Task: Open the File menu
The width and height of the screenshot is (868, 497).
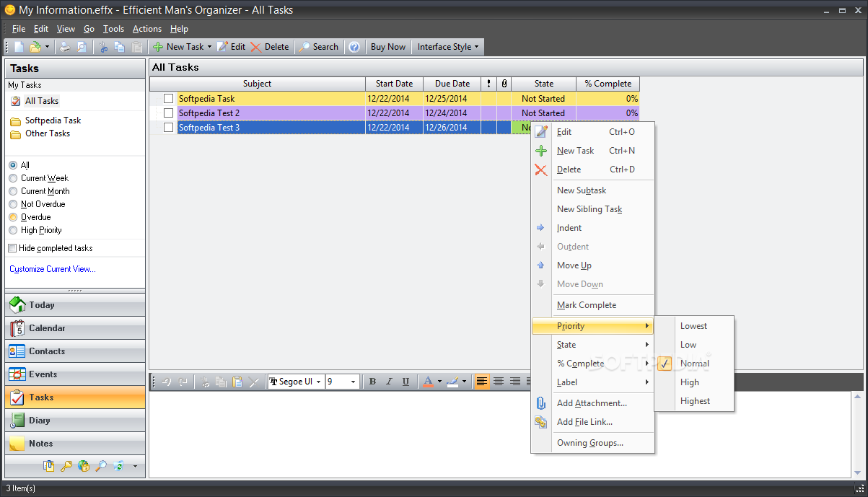Action: point(19,29)
